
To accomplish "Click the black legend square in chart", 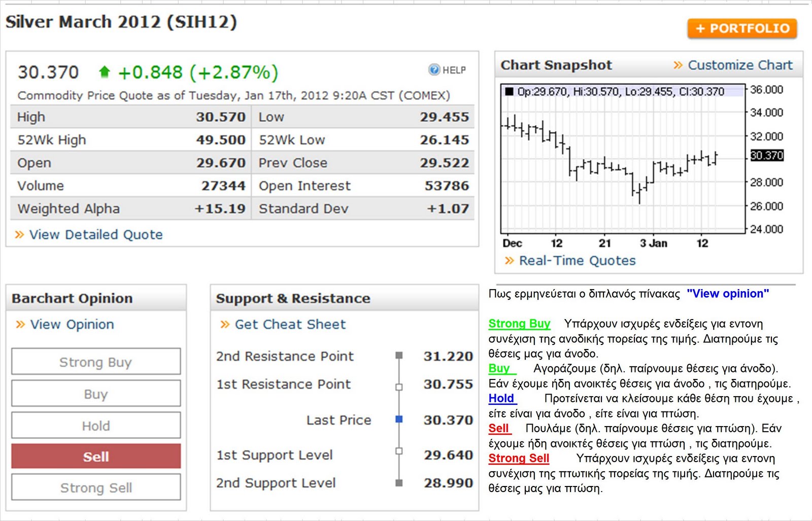I will coord(509,91).
